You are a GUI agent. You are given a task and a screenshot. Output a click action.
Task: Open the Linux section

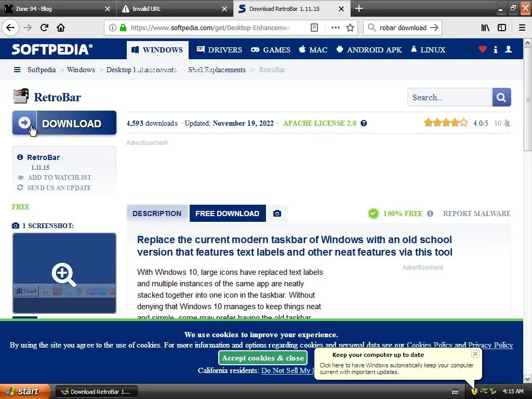(x=428, y=50)
